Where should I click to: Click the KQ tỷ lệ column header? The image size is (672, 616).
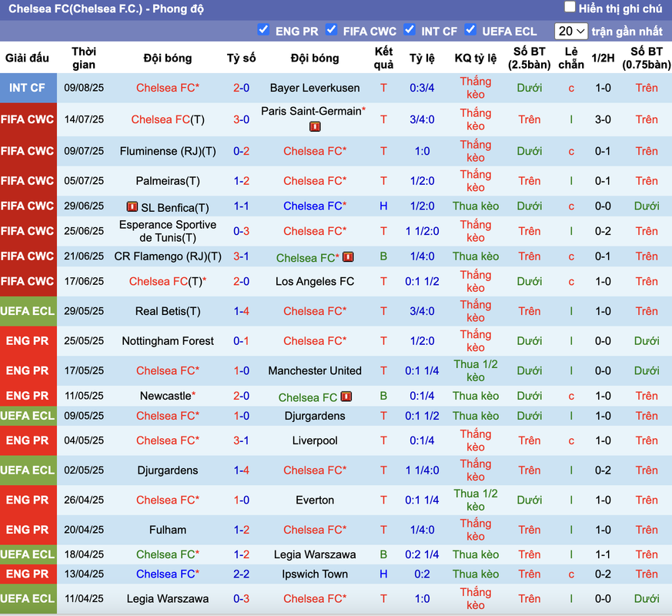pyautogui.click(x=476, y=58)
